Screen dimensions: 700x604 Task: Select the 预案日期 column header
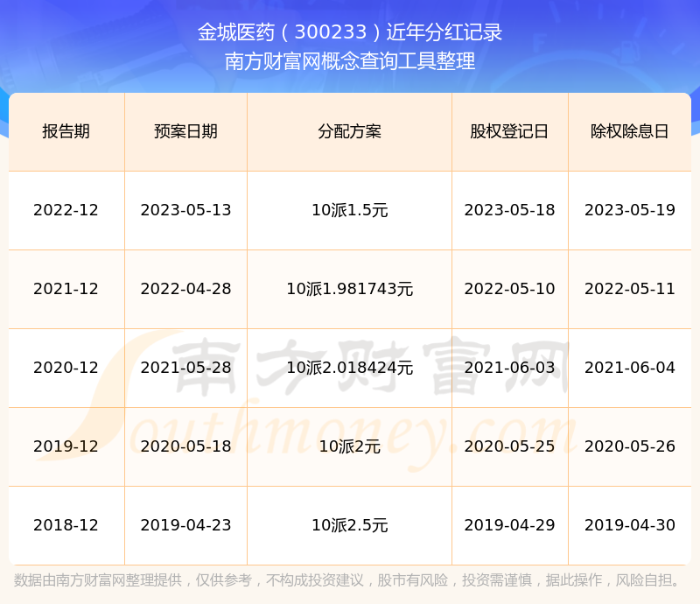point(185,131)
